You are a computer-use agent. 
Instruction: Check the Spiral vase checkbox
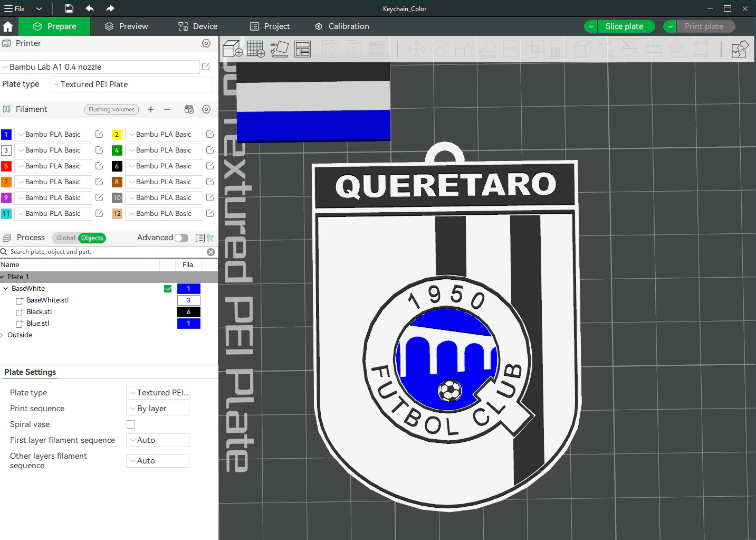131,424
